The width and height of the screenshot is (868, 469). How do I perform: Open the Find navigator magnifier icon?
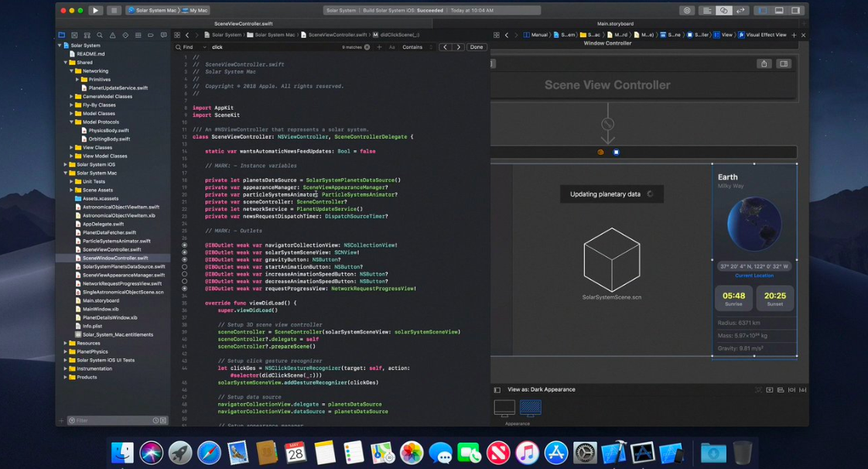[x=100, y=35]
